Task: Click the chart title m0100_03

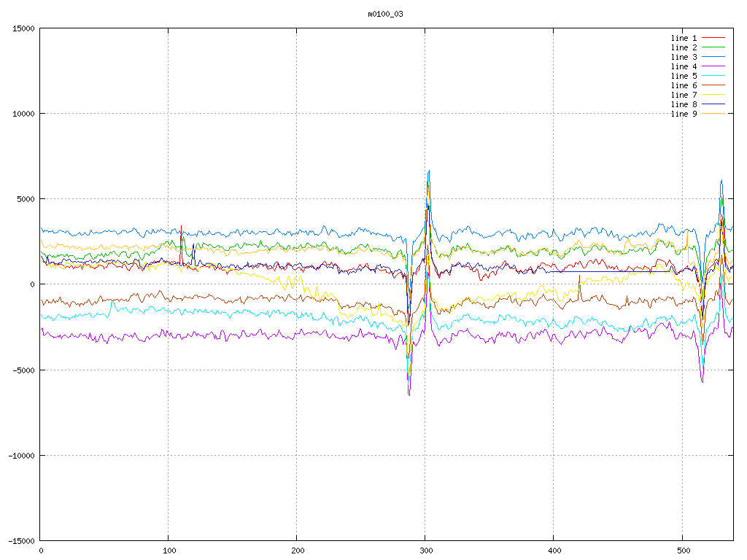Action: (x=385, y=14)
